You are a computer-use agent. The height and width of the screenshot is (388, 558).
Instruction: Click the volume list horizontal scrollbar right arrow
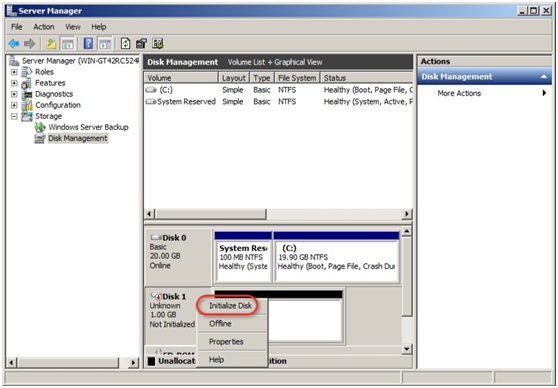click(x=406, y=214)
